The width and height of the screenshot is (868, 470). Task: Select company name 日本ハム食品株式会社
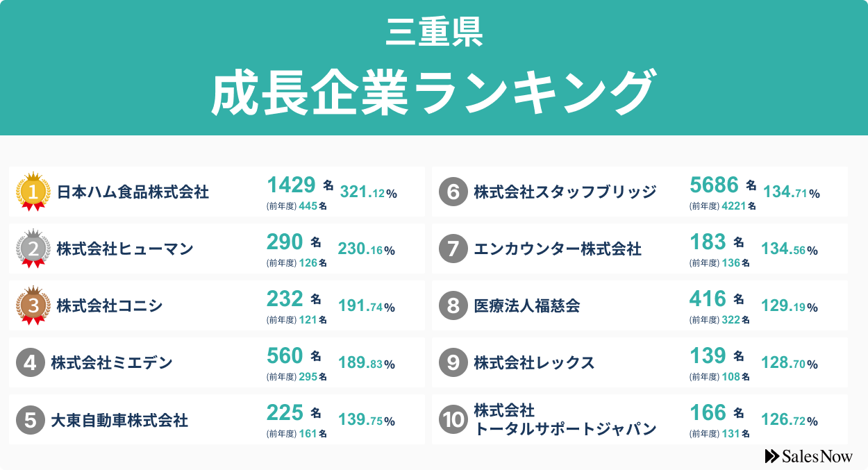tap(133, 192)
